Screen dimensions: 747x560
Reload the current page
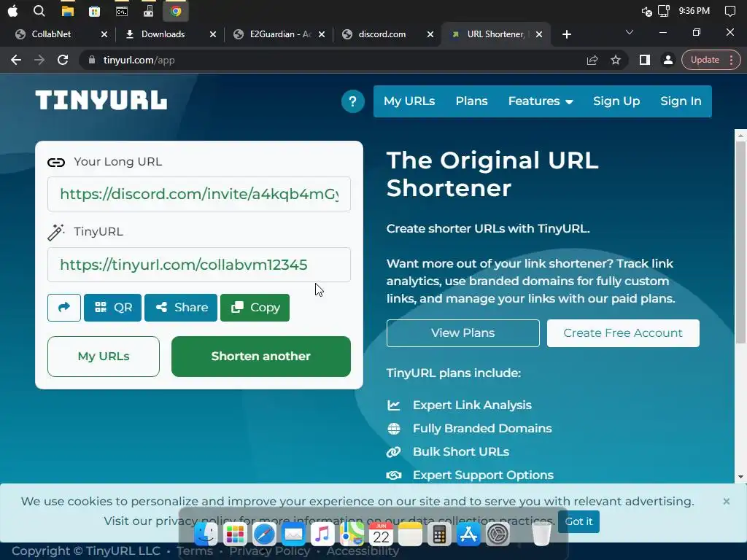coord(63,60)
